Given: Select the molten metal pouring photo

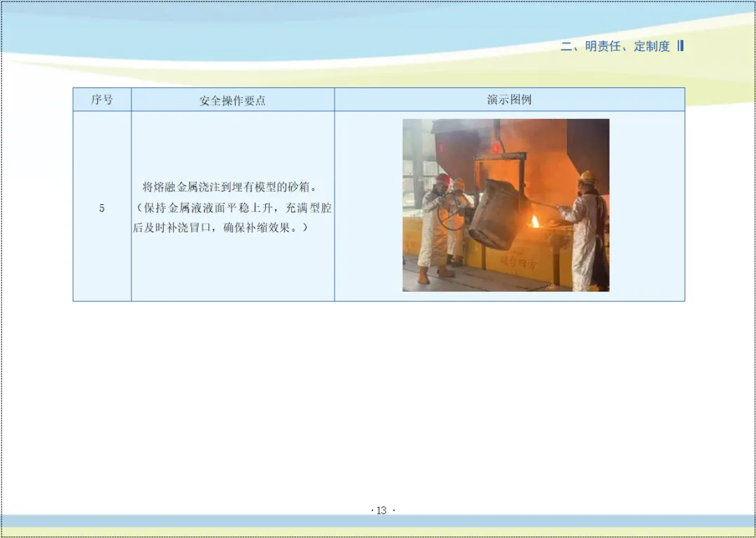Looking at the screenshot, I should 506,206.
